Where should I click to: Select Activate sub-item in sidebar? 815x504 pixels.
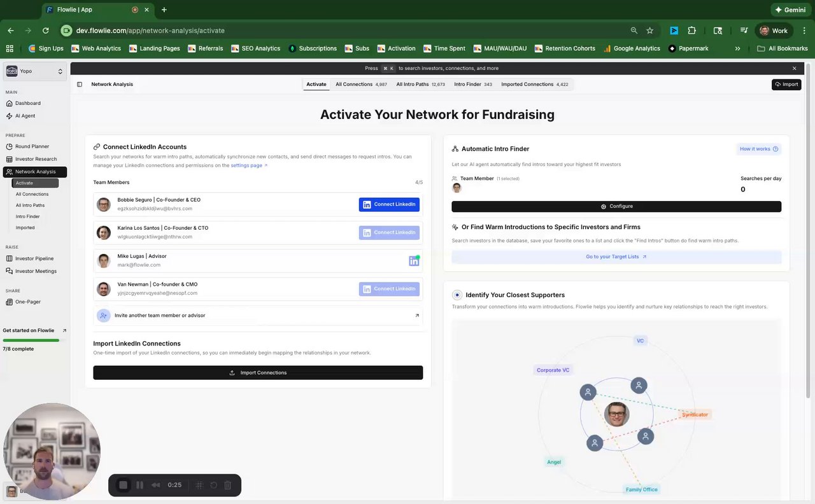click(35, 183)
